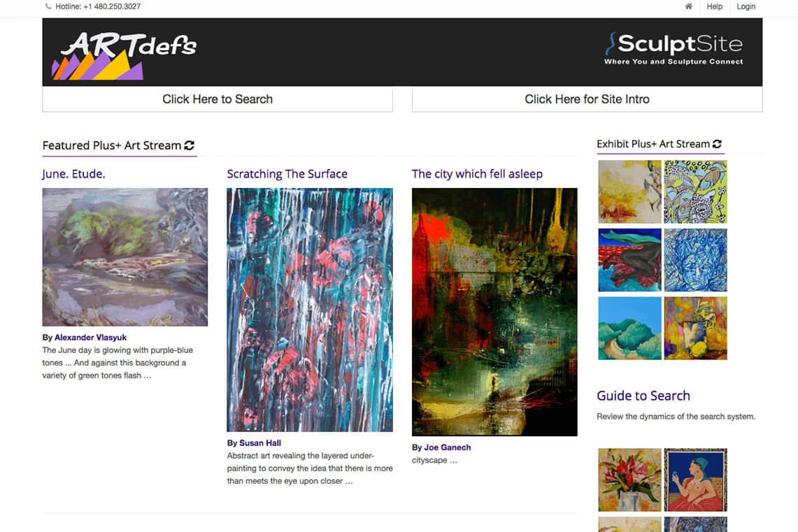Image resolution: width=798 pixels, height=532 pixels.
Task: Open the June. Etude. title link
Action: coord(74,174)
